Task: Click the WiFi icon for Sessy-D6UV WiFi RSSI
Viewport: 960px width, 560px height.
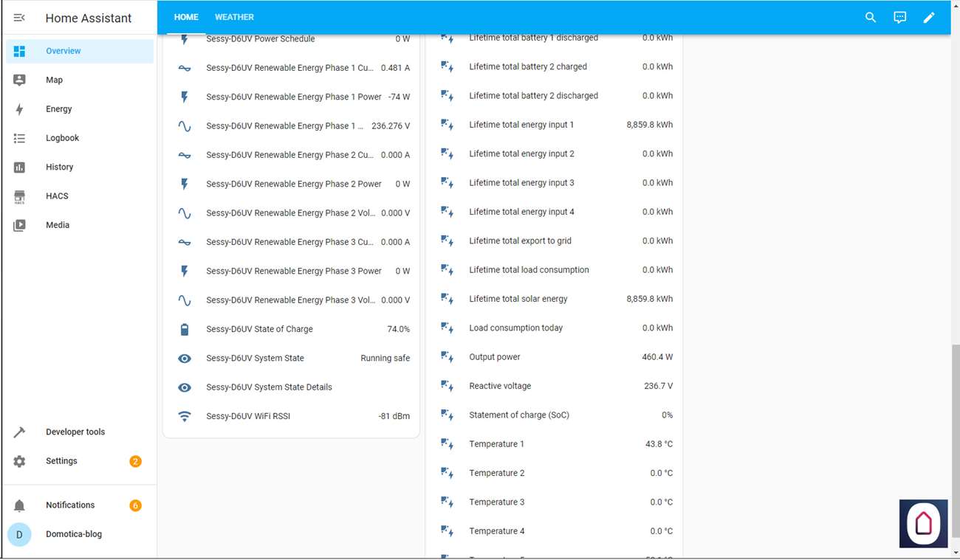Action: (x=185, y=416)
